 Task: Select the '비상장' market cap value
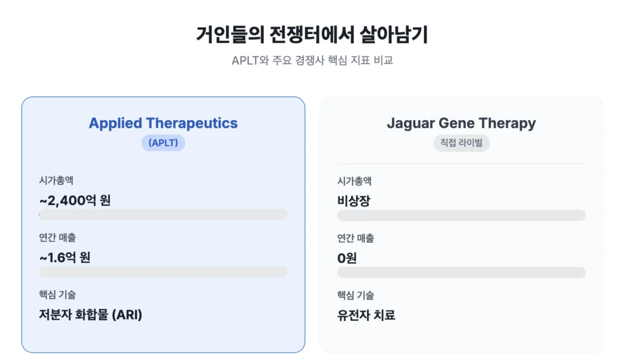[x=354, y=201]
